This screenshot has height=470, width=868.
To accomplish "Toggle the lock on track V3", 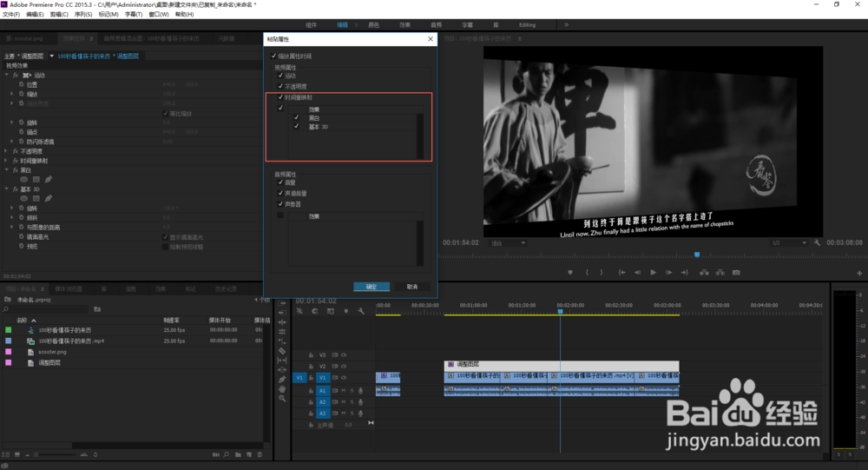I will (311, 354).
